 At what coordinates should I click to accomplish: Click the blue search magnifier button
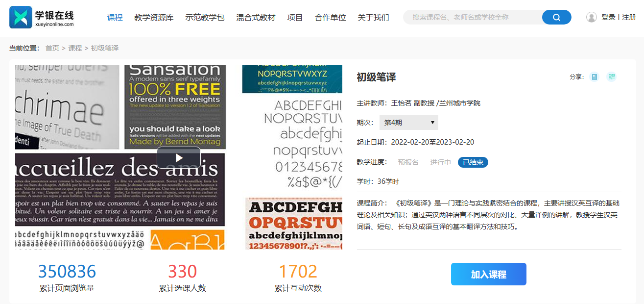(556, 17)
